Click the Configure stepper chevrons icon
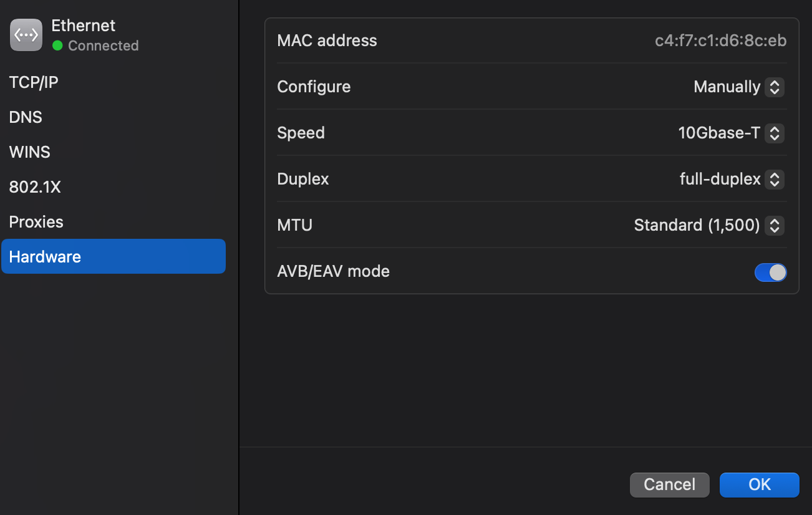The width and height of the screenshot is (812, 515). point(774,87)
